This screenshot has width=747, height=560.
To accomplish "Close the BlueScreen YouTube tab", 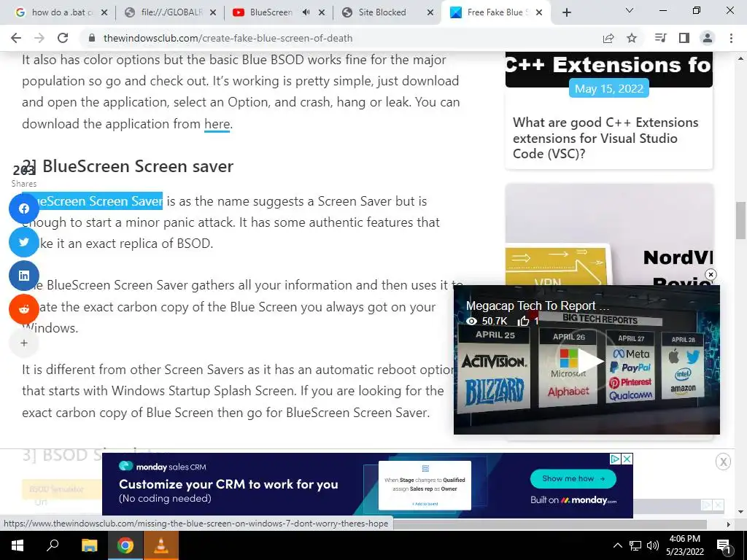I will (322, 12).
